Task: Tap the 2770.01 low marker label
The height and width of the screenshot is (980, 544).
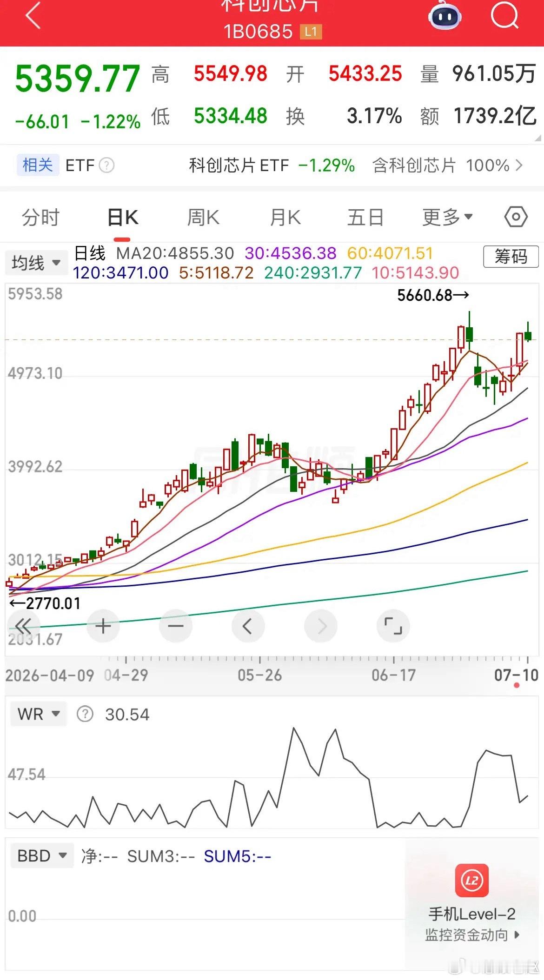Action: 45,603
